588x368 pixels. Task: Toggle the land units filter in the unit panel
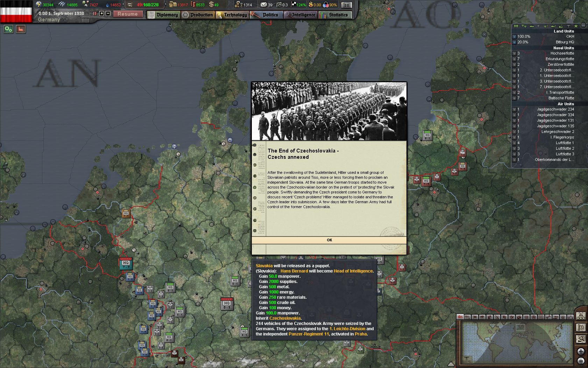[x=516, y=26]
